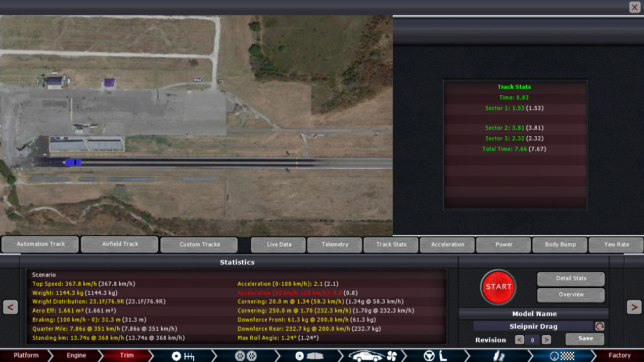Open the steering and interior section

[435, 356]
